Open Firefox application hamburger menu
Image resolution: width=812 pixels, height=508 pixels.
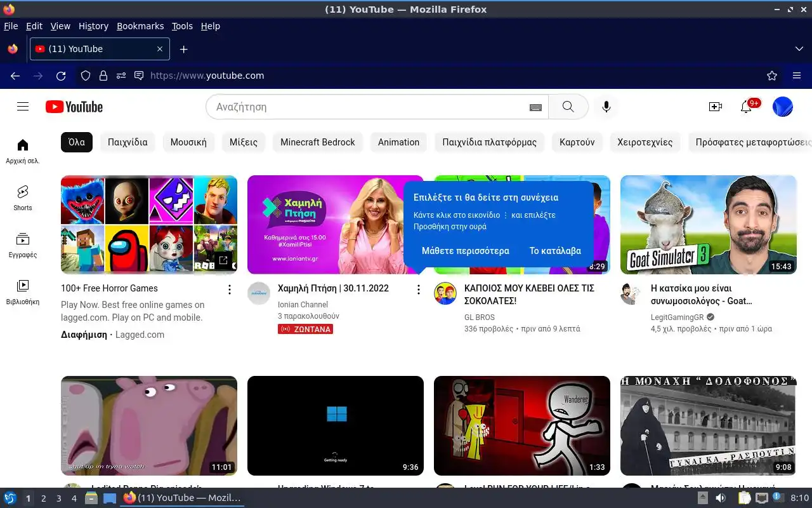(797, 76)
